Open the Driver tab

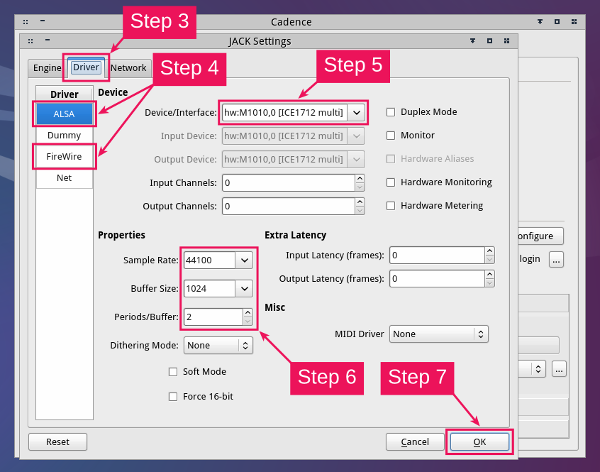(x=86, y=67)
